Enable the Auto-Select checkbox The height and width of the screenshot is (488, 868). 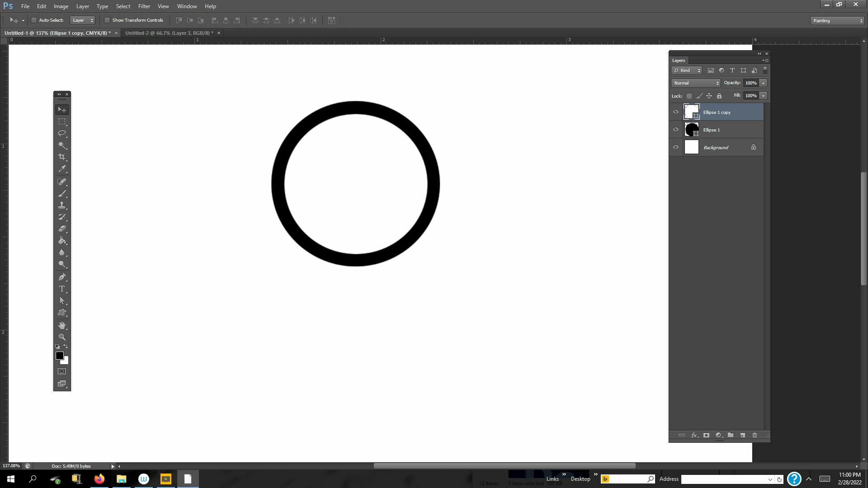pos(34,20)
